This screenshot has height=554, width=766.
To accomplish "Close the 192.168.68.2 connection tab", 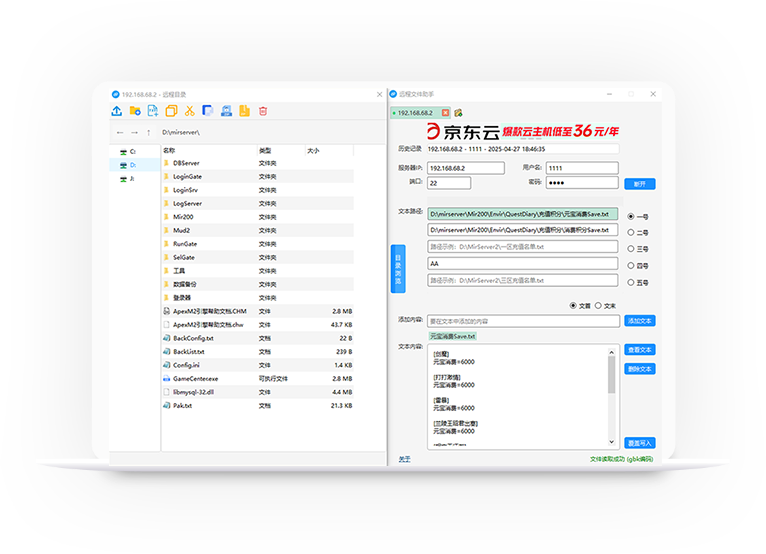I will (x=445, y=113).
